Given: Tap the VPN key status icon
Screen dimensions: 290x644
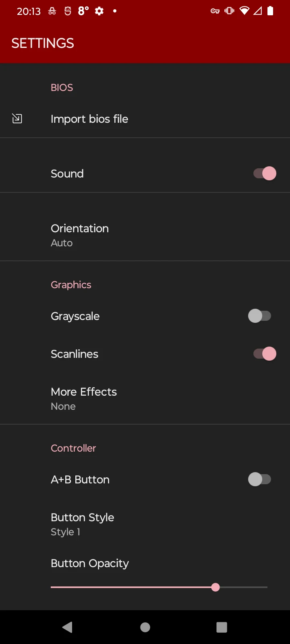Looking at the screenshot, I should click(x=215, y=11).
